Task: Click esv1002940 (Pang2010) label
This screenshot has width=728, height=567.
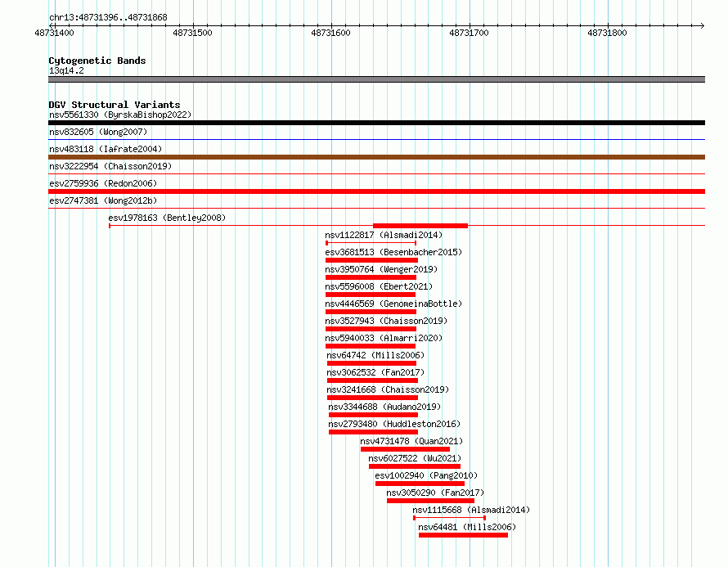Action: (x=426, y=475)
